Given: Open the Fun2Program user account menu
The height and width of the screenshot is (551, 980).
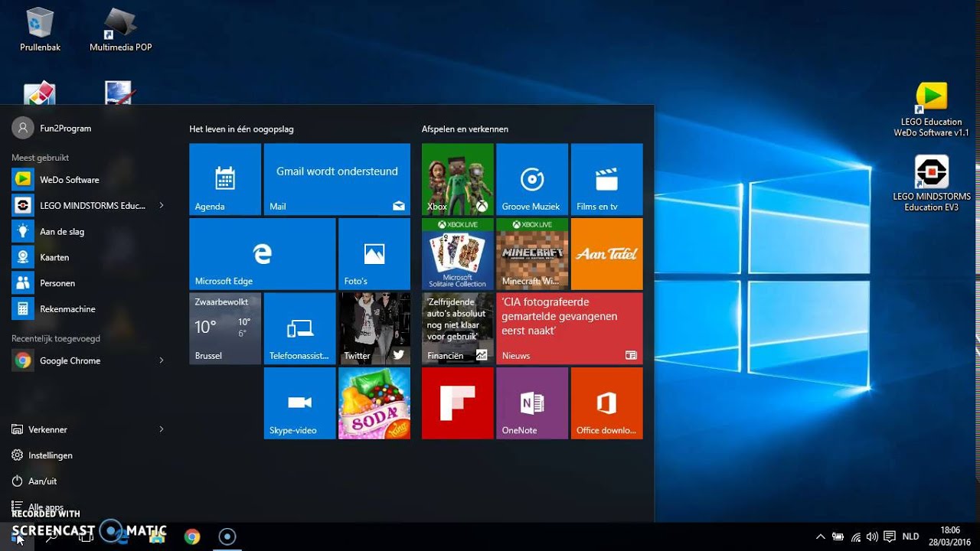Looking at the screenshot, I should tap(52, 129).
